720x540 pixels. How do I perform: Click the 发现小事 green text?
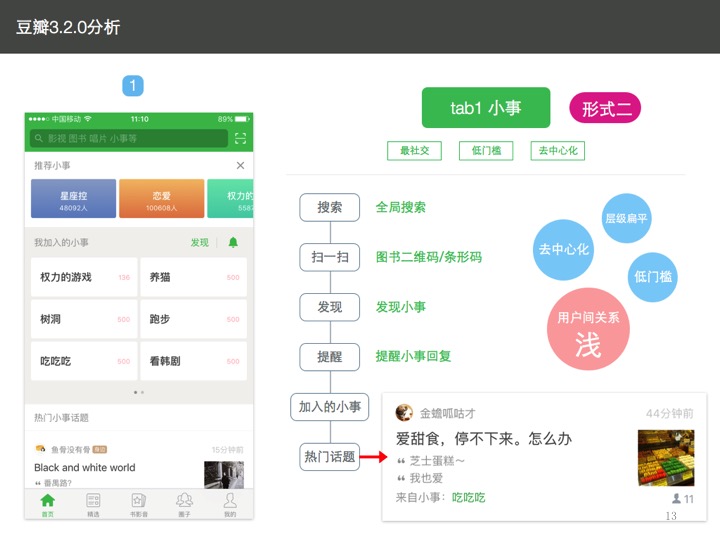pyautogui.click(x=401, y=307)
